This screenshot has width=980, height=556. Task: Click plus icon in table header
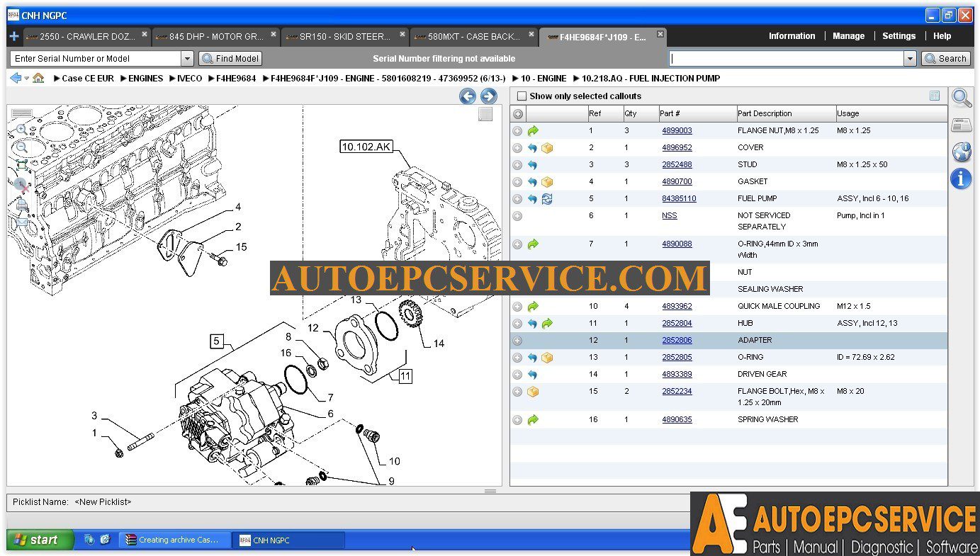coord(518,114)
